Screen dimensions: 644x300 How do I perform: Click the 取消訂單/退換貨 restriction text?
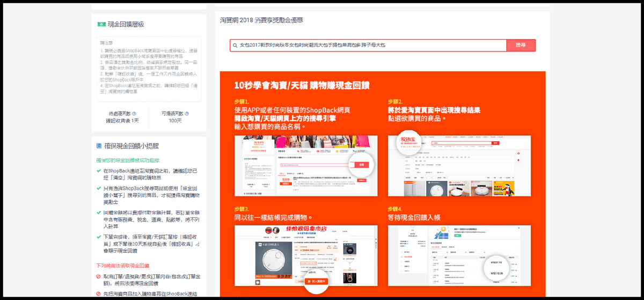tap(152, 281)
